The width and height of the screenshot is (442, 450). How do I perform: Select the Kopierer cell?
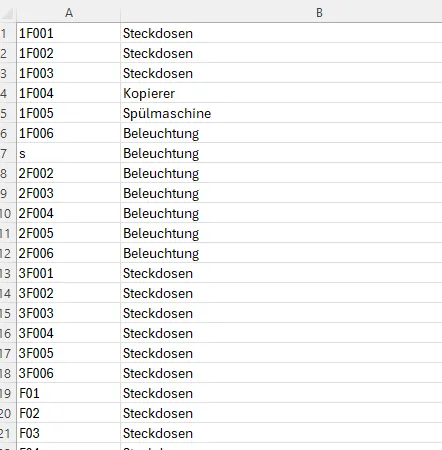click(281, 93)
